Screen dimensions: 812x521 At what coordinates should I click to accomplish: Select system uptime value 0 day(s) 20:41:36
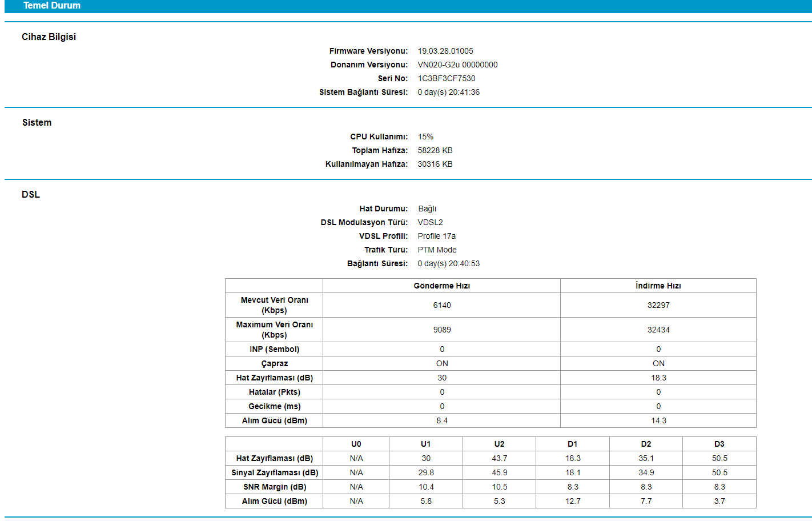click(x=449, y=92)
